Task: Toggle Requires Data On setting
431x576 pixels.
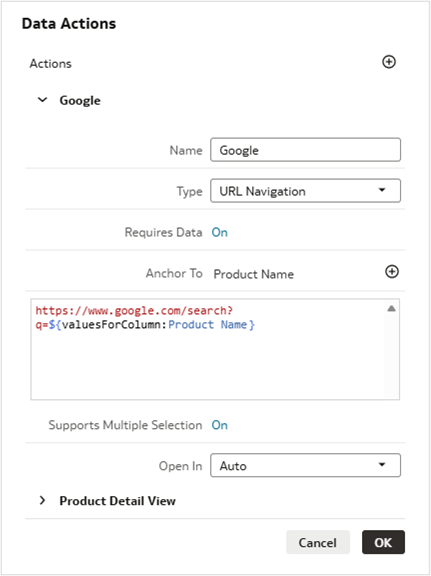Action: [x=219, y=233]
